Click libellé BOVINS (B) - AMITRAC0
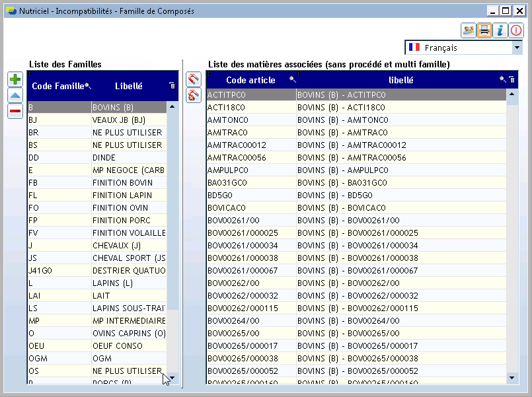The height and width of the screenshot is (397, 532). tap(401, 133)
